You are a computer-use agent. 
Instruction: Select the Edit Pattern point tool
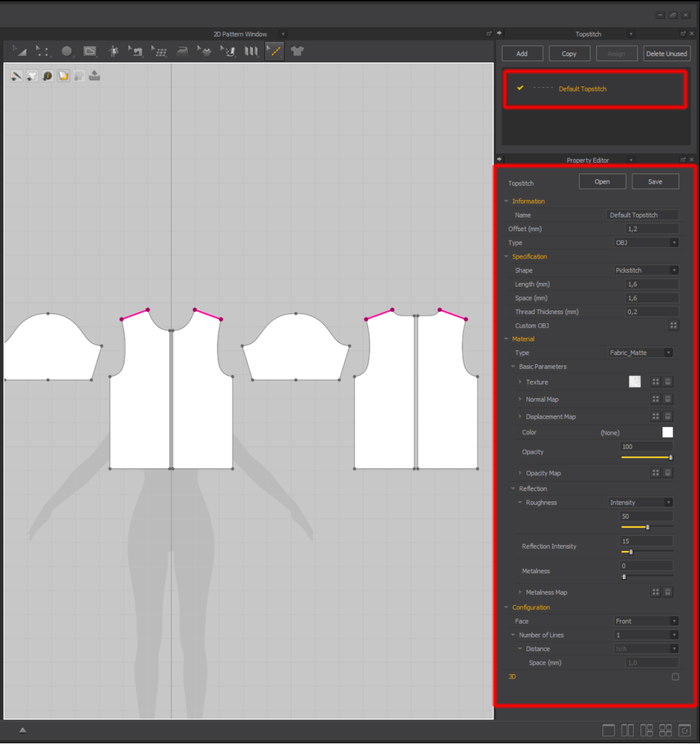click(x=43, y=51)
